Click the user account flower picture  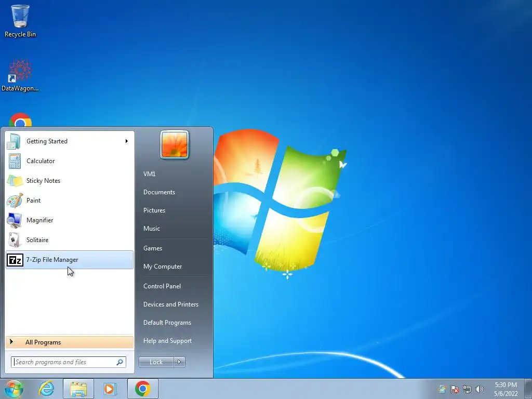point(175,144)
